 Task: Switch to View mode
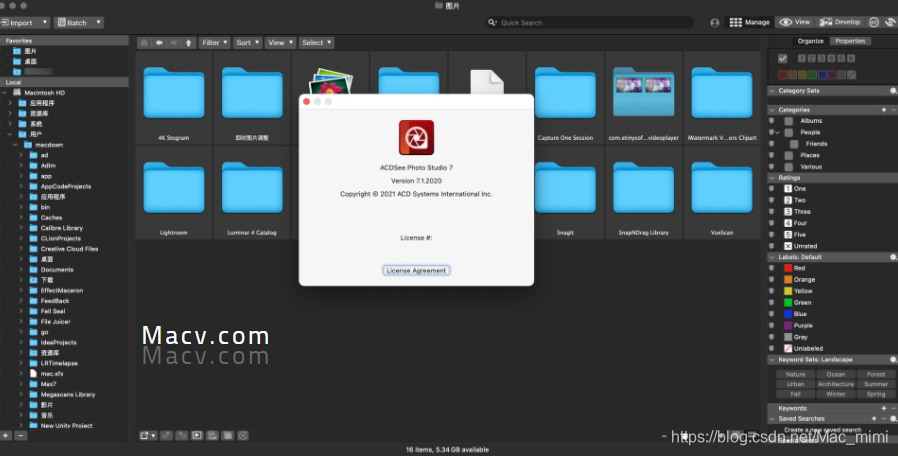pos(795,22)
